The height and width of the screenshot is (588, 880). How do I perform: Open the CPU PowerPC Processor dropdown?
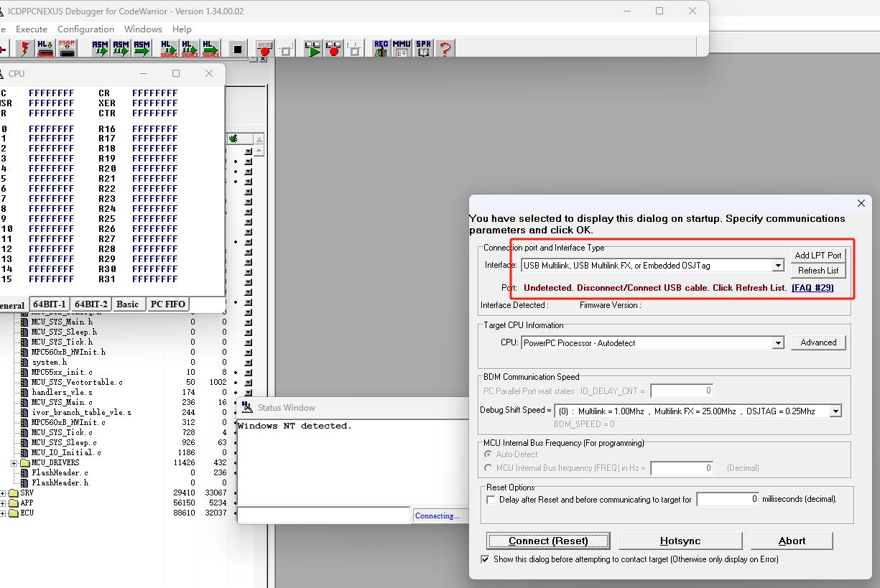[x=777, y=343]
